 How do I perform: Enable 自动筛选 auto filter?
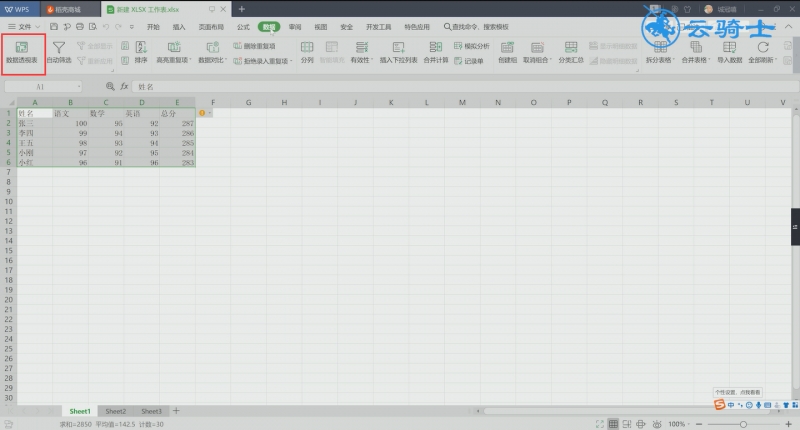pyautogui.click(x=59, y=53)
